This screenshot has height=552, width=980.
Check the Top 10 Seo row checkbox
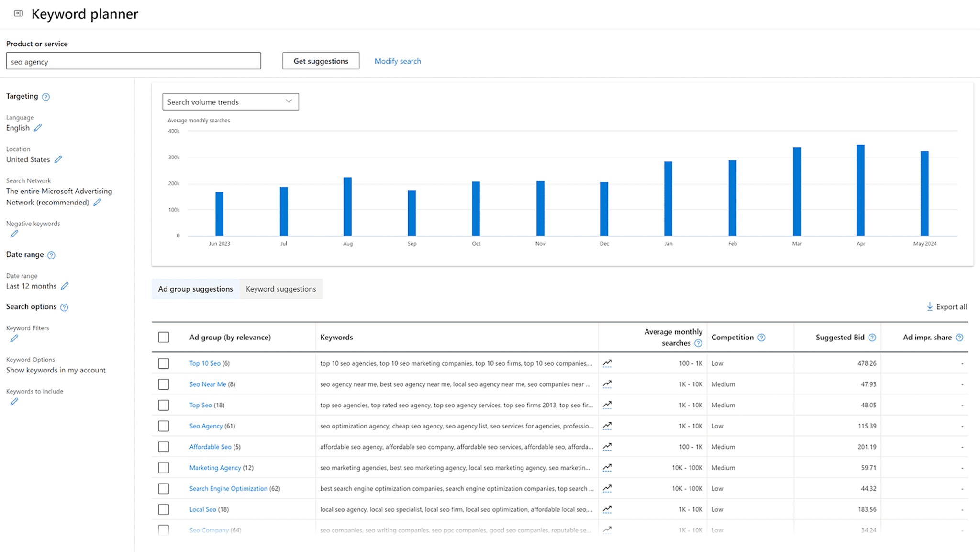tap(164, 363)
